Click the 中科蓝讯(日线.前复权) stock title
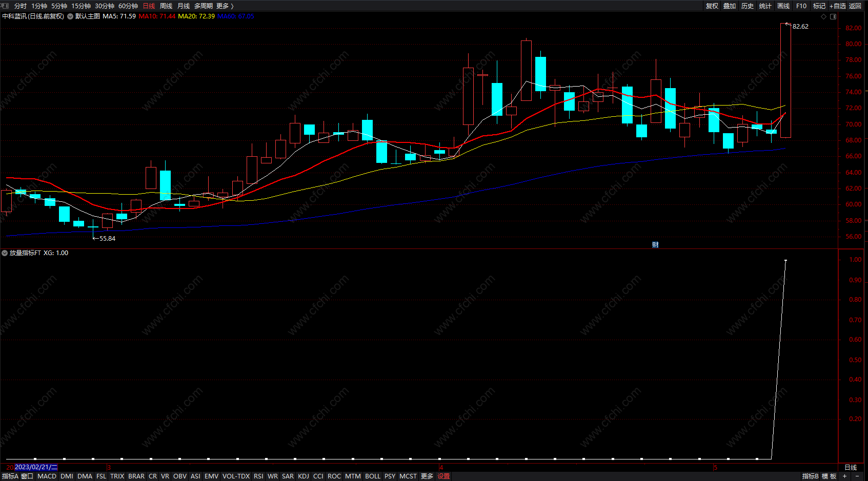This screenshot has width=868, height=481. 33,16
